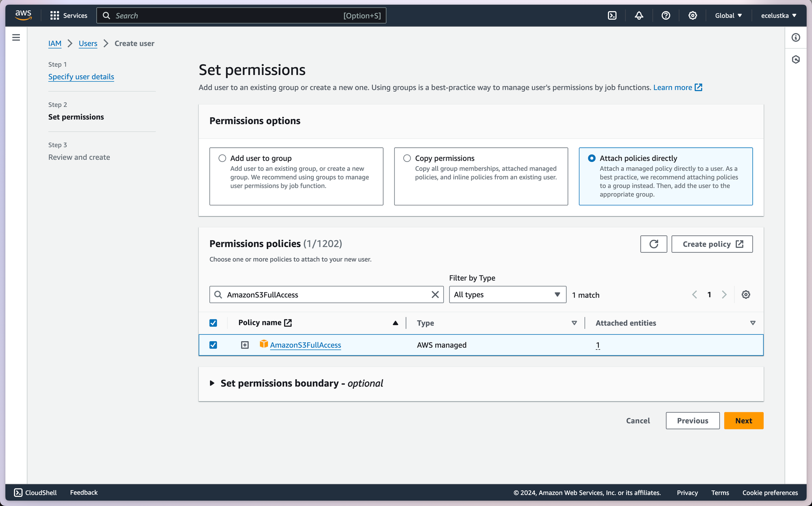Open the Services menu
This screenshot has width=812, height=506.
click(x=69, y=15)
